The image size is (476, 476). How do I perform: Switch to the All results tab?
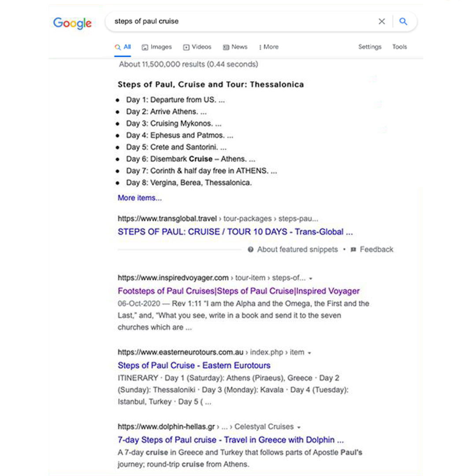[122, 47]
